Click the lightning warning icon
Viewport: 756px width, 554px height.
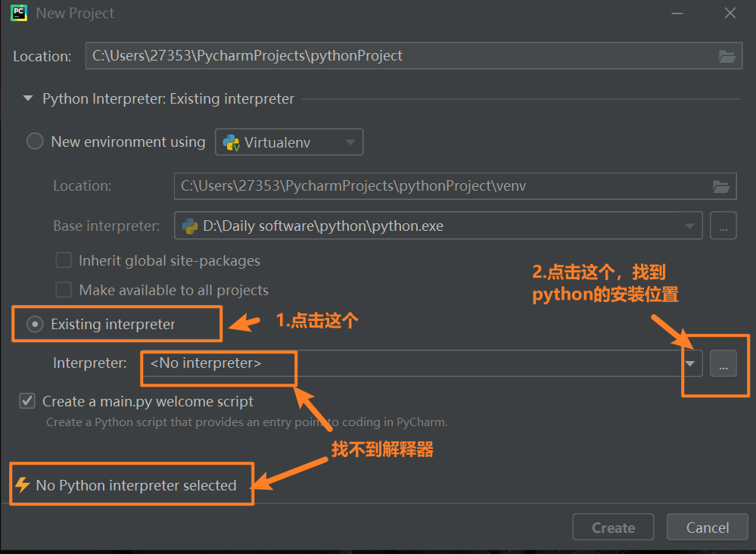click(x=22, y=484)
